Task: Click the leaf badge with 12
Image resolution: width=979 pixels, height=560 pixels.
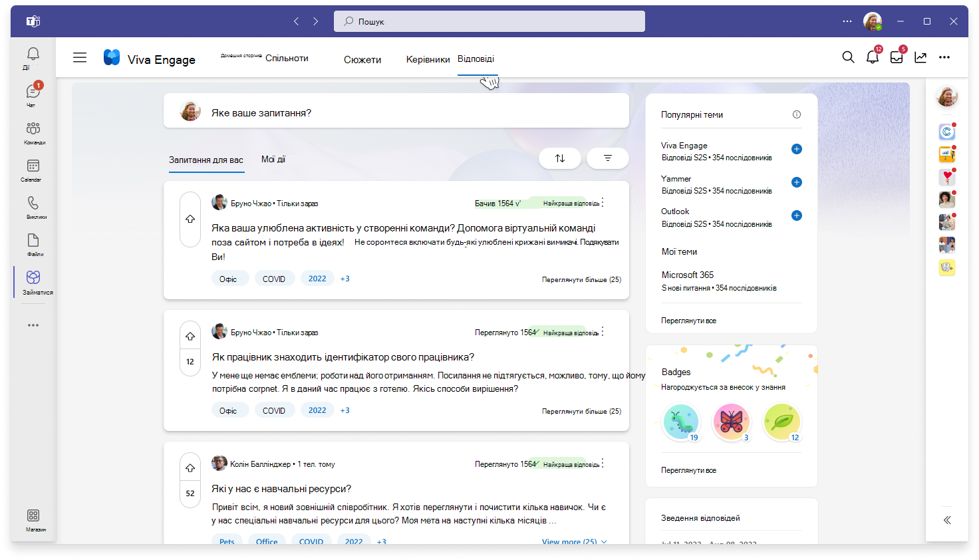Action: pos(781,422)
